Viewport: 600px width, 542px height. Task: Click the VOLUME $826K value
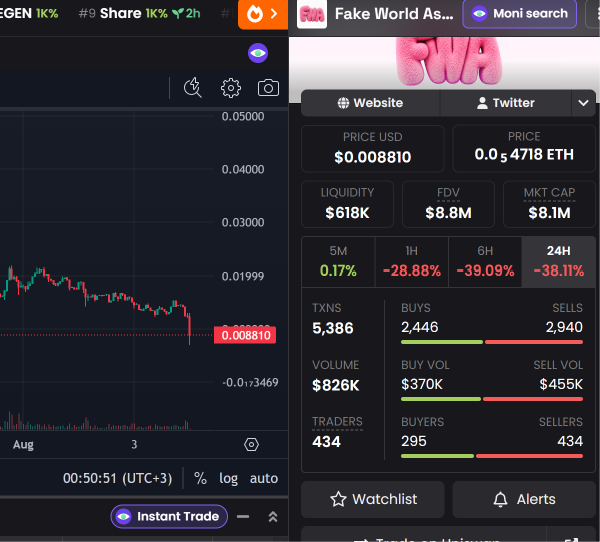[336, 385]
